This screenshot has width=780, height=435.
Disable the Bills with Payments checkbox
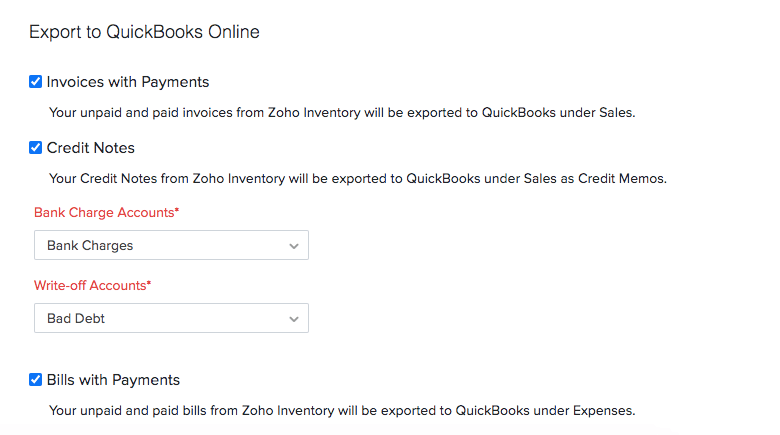click(36, 380)
